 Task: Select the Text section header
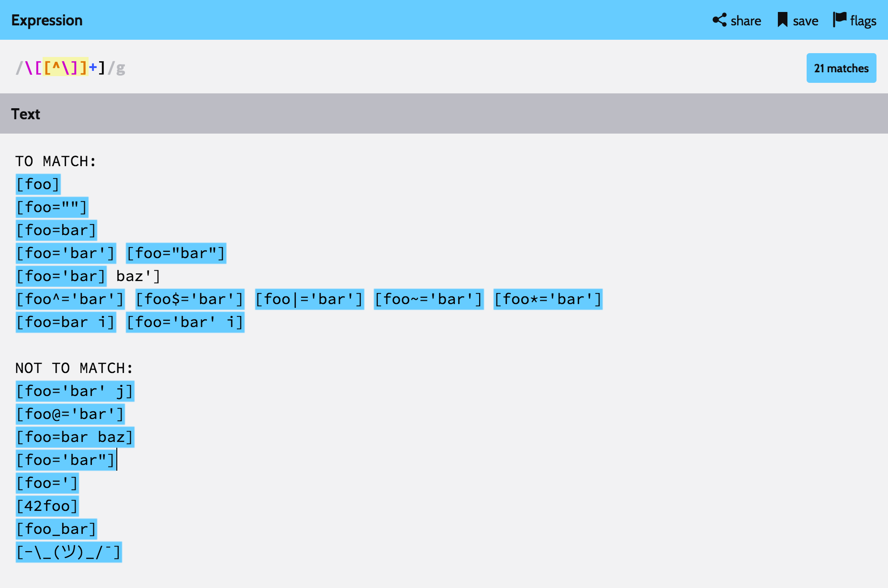26,114
